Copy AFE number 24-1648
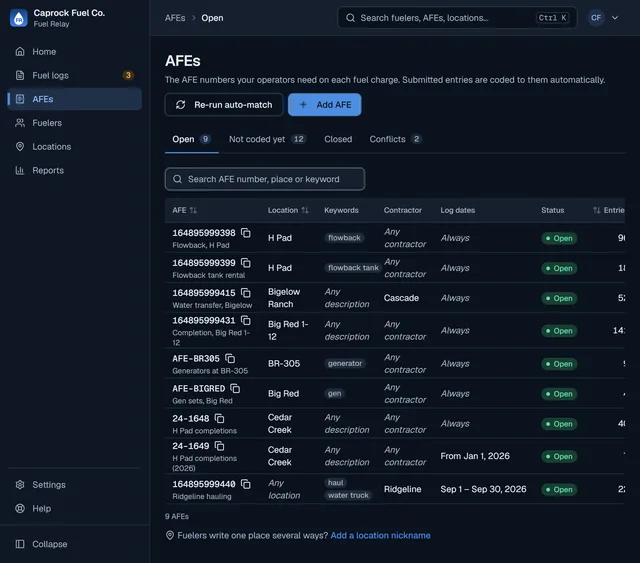 click(220, 418)
